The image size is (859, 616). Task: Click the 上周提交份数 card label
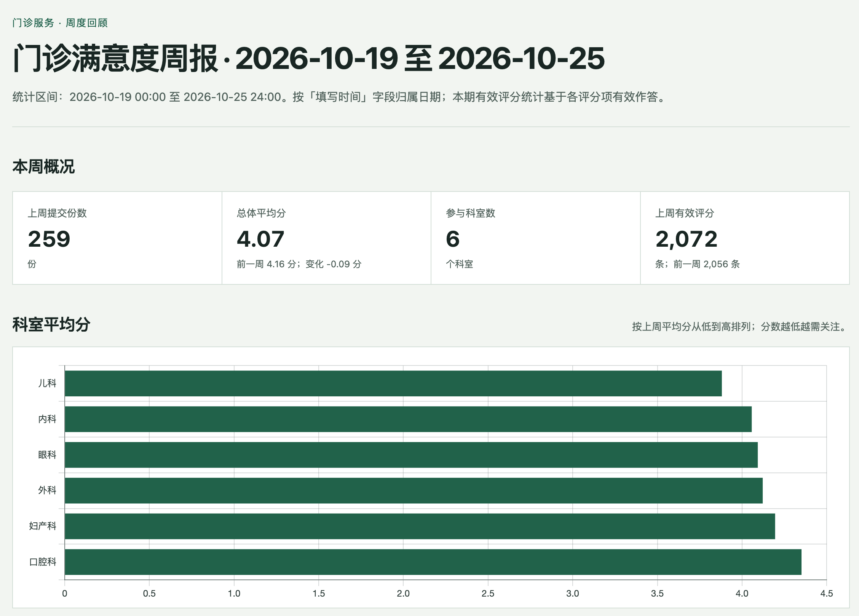[x=57, y=213]
